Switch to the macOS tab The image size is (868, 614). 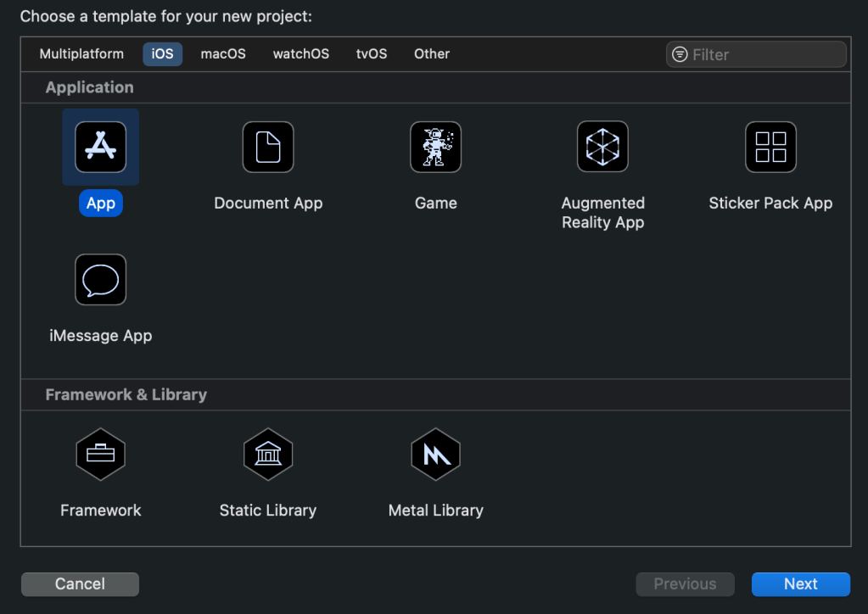[223, 53]
